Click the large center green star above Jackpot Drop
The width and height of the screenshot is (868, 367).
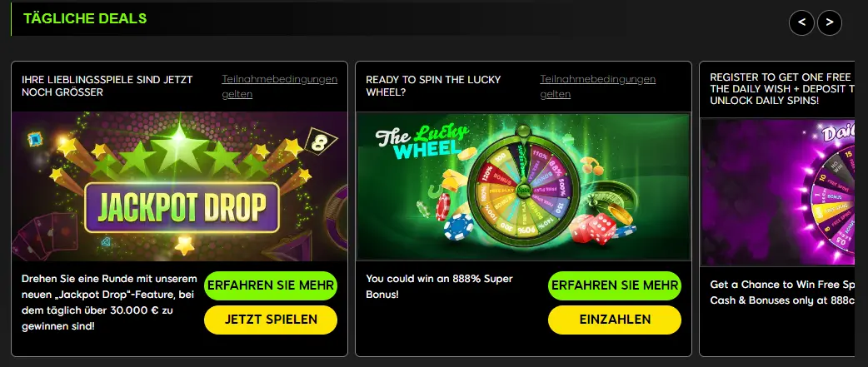179,147
